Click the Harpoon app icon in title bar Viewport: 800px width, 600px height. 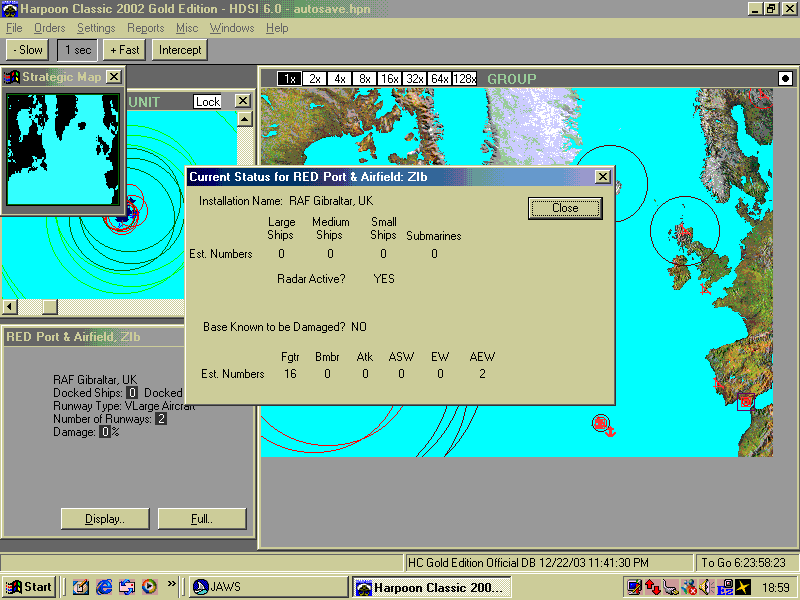(10, 9)
